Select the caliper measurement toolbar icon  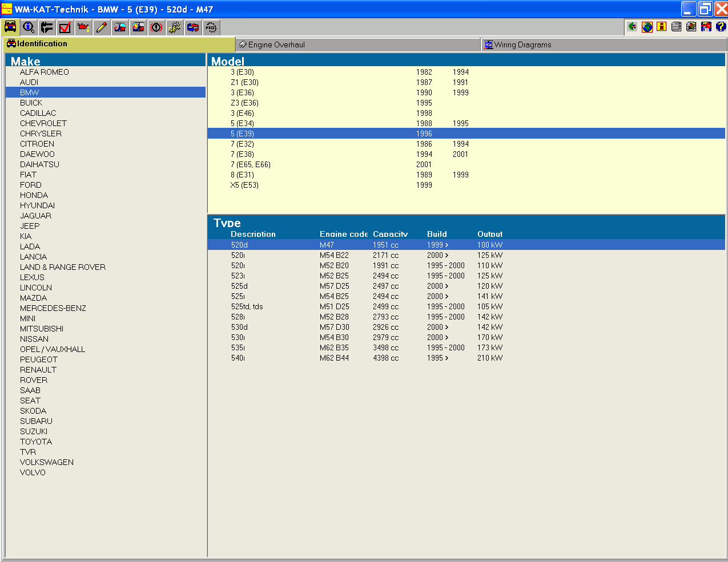coord(47,27)
